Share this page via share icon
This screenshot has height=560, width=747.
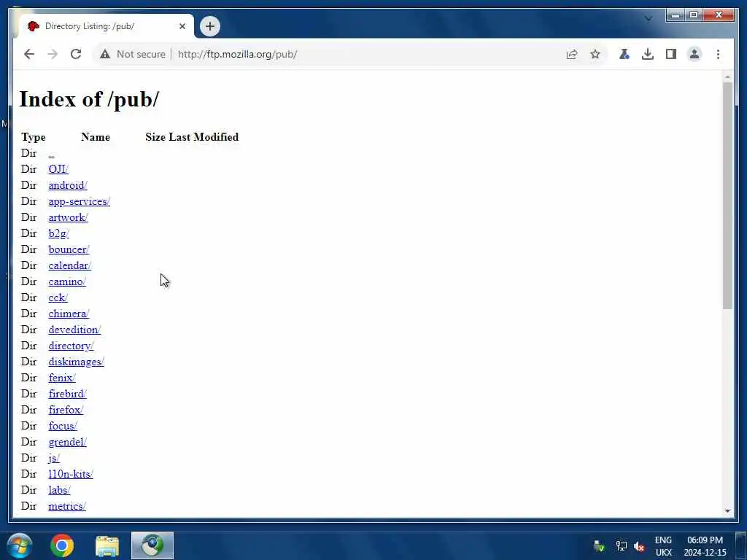tap(572, 54)
